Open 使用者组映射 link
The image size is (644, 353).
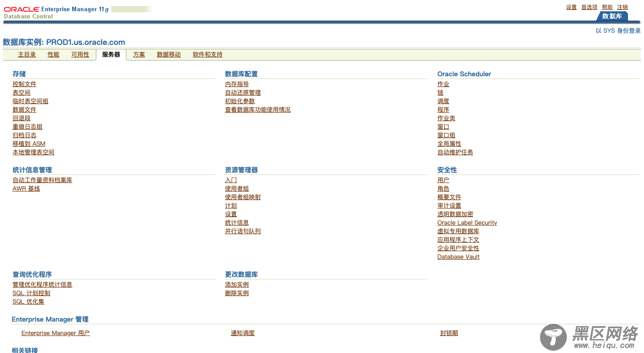coord(243,197)
